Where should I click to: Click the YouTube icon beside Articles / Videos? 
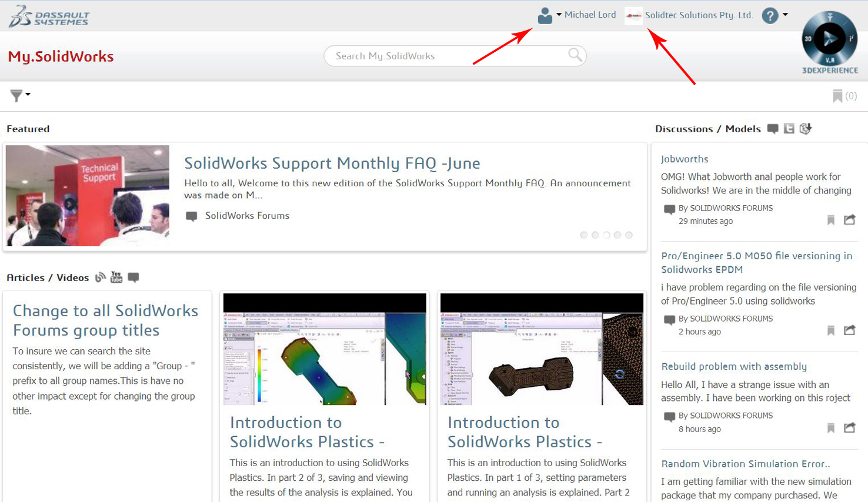click(x=116, y=277)
